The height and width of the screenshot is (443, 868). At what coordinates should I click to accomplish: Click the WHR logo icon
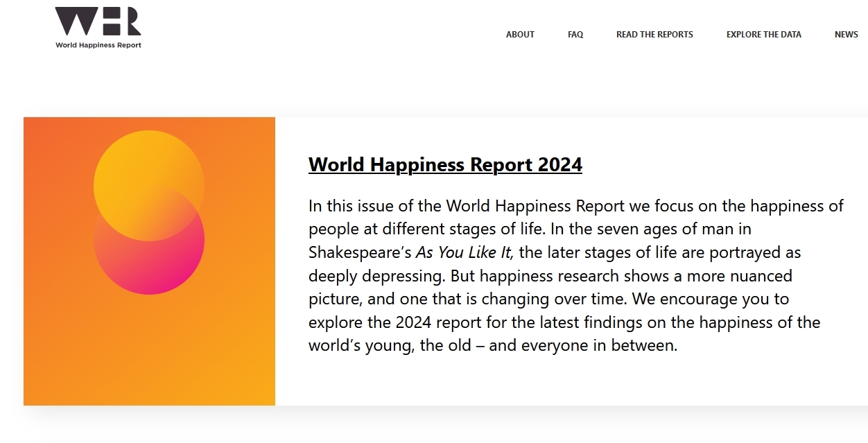coord(98,21)
